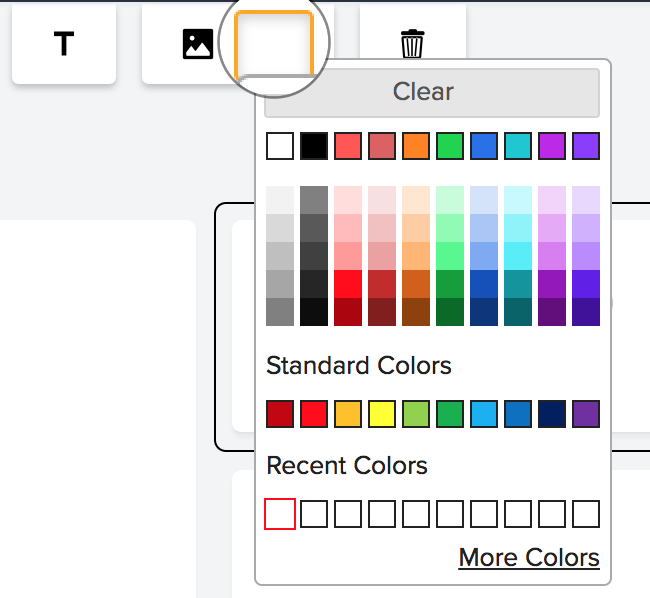
Task: Pick the burnt orange shade in the orange column
Action: 416,284
